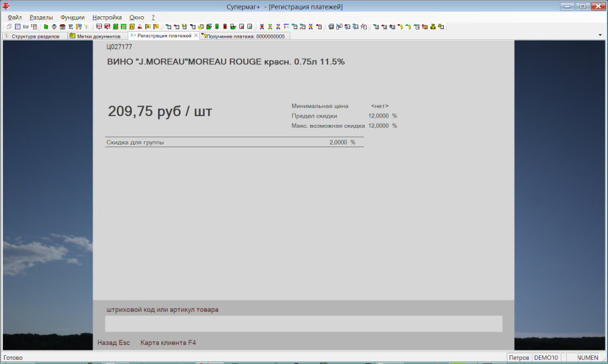Click the green box toolbar icon
The image size is (608, 364).
46,27
